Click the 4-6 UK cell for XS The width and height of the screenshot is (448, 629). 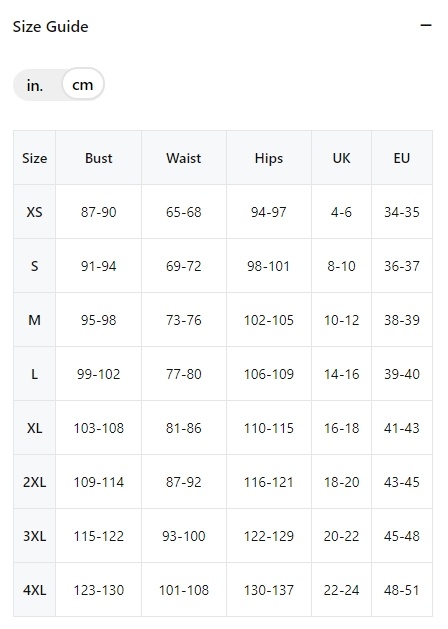341,212
